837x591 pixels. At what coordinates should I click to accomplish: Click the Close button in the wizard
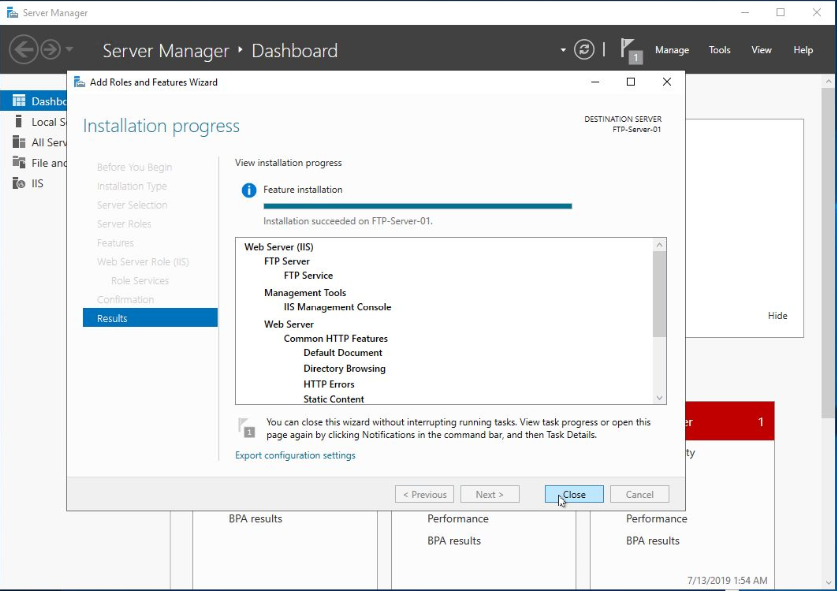click(x=574, y=494)
